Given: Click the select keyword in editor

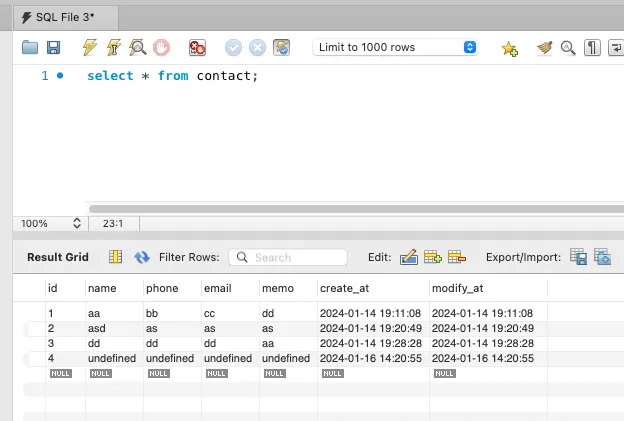Looking at the screenshot, I should click(110, 76).
